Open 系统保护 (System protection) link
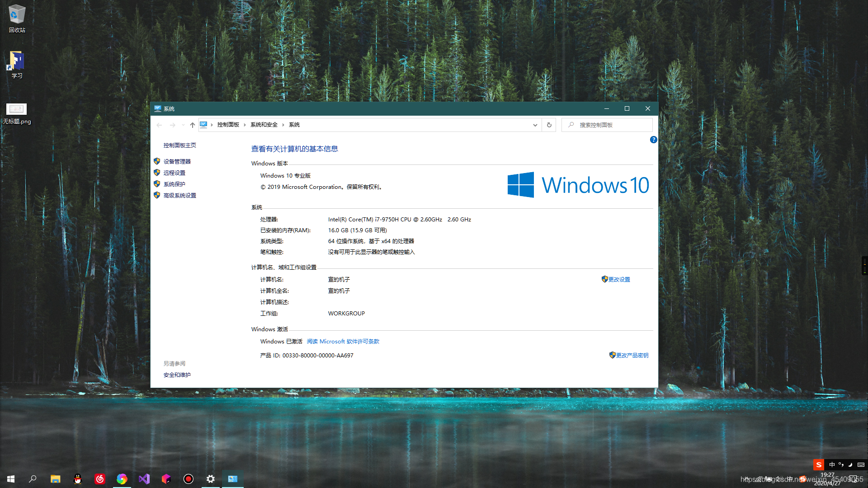The width and height of the screenshot is (868, 488). click(174, 184)
